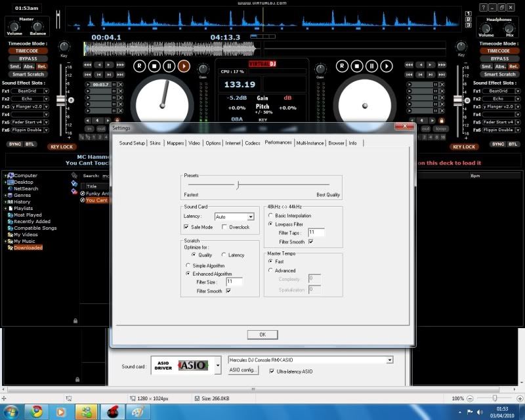This screenshot has height=420, width=525.
Task: Expand the Genres tree node
Action: [5, 196]
